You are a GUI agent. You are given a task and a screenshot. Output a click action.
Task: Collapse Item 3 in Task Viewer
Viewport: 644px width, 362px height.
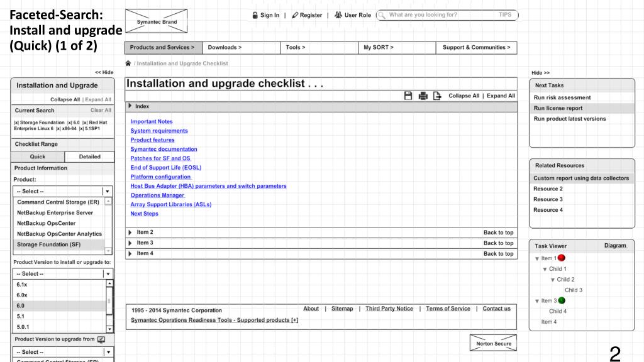pyautogui.click(x=537, y=301)
